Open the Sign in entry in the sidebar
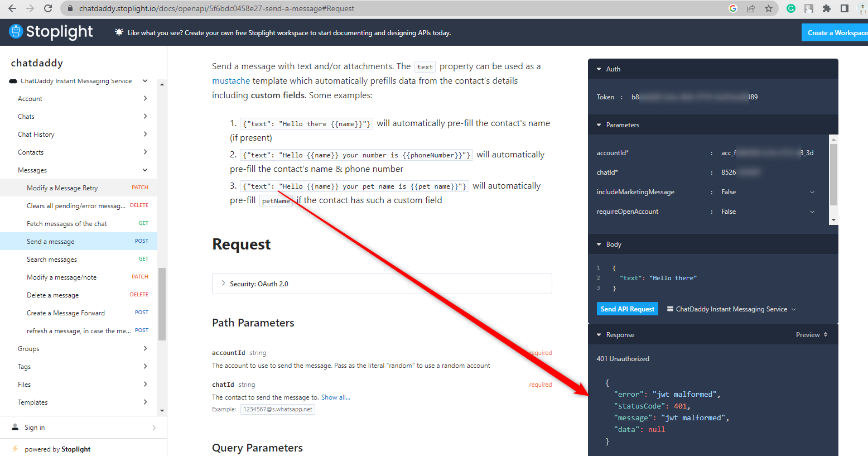Image resolution: width=868 pixels, height=456 pixels. 84,428
